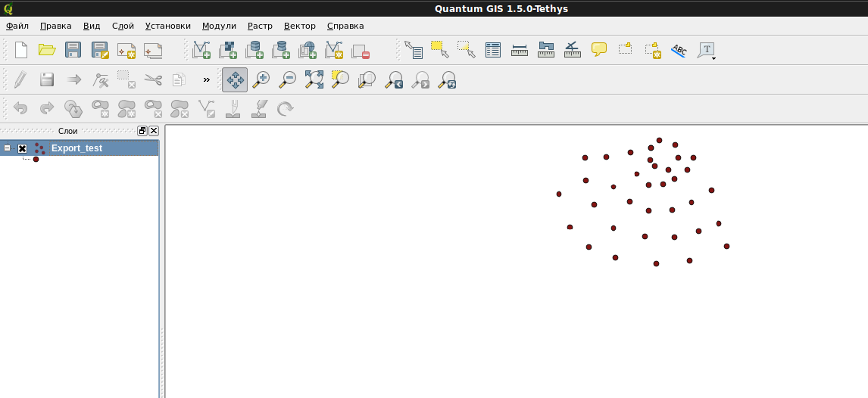Click the Move Feature arrow icon
This screenshot has height=398, width=868.
coord(73,79)
